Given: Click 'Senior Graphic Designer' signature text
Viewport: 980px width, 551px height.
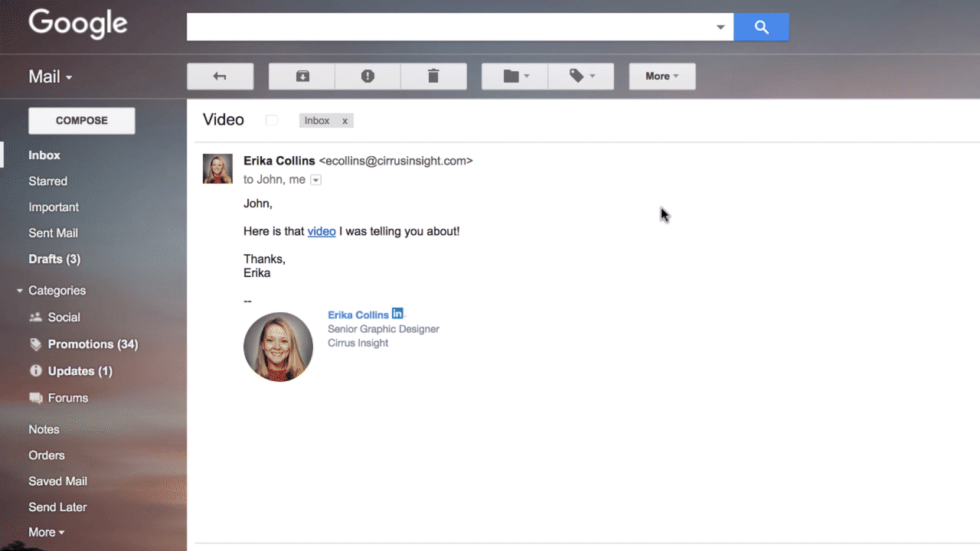Looking at the screenshot, I should pos(384,329).
